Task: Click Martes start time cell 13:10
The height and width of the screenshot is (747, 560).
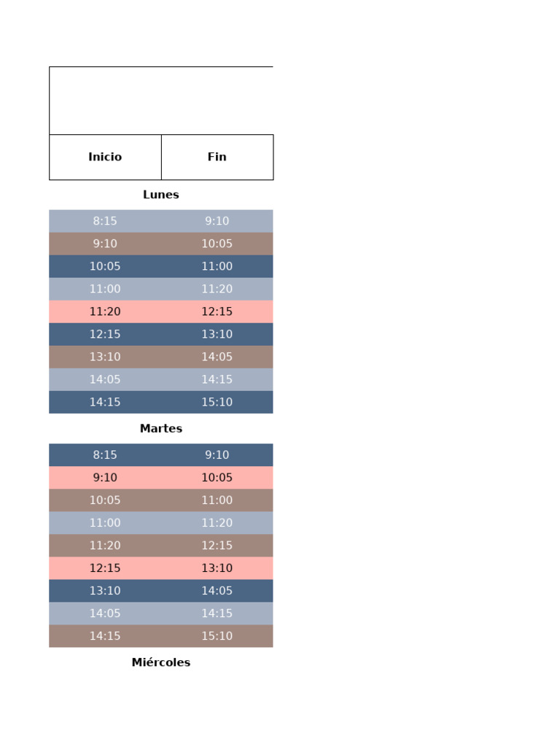Action: (105, 590)
